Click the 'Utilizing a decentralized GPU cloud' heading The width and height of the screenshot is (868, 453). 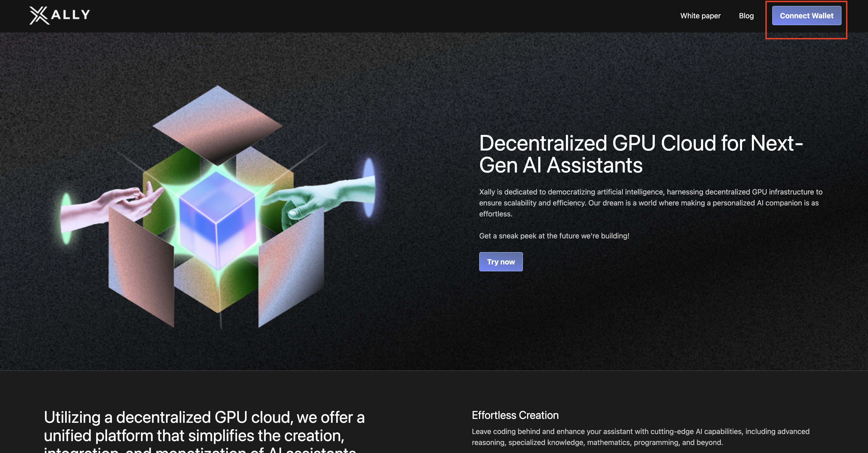pos(204,431)
